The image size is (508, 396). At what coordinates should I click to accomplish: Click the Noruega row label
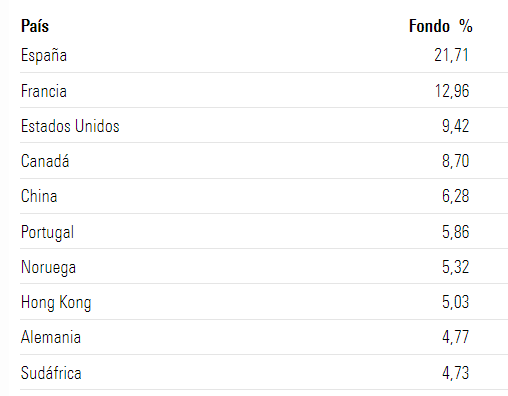point(48,267)
